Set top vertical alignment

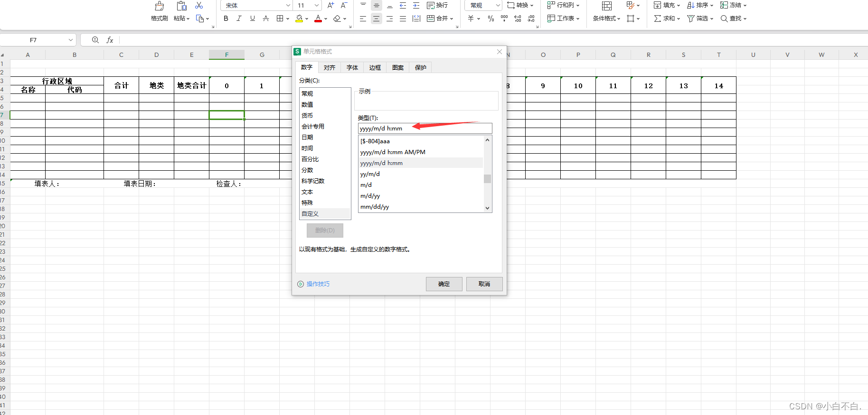[363, 5]
